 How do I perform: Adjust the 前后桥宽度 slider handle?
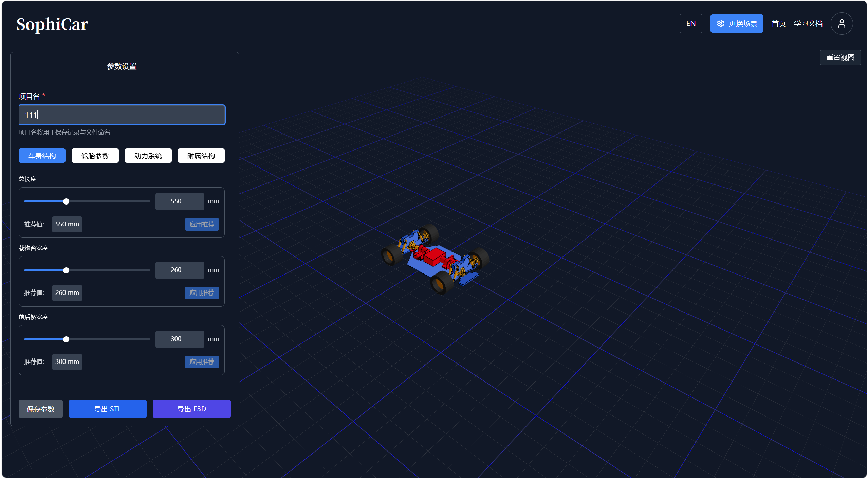click(x=66, y=339)
